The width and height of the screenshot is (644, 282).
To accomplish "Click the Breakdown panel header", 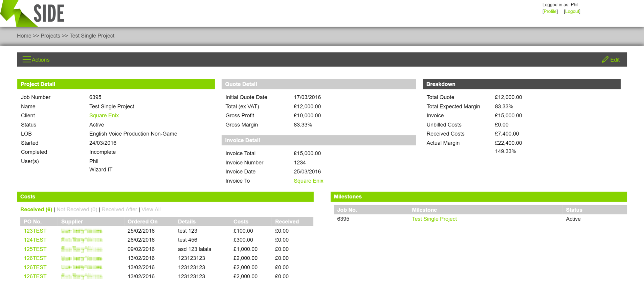I will pos(521,84).
